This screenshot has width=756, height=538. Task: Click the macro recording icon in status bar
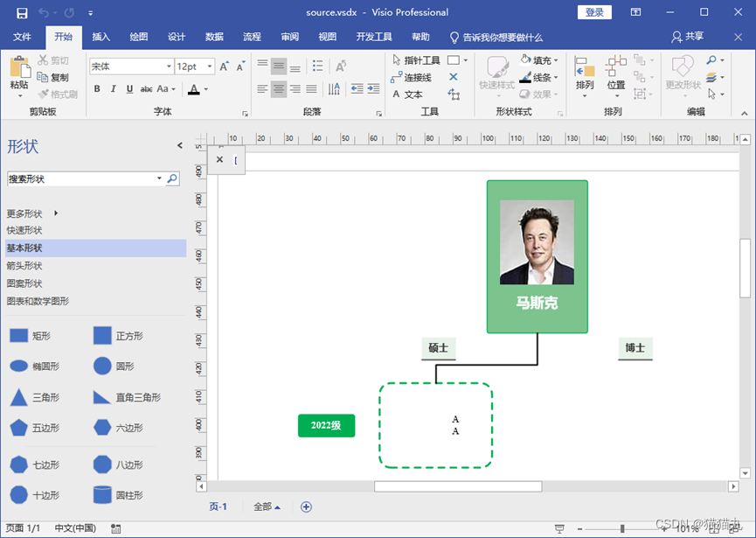115,528
